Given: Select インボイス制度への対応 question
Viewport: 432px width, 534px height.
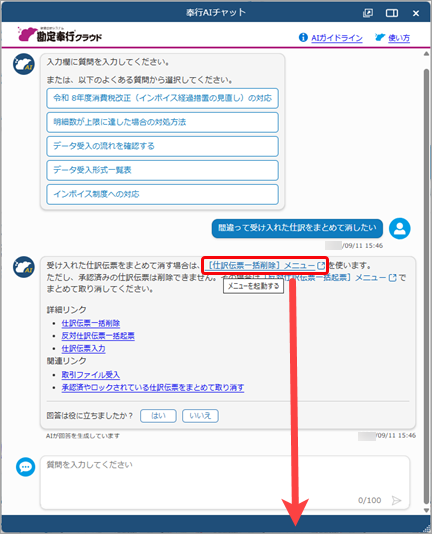Looking at the screenshot, I should click(163, 194).
